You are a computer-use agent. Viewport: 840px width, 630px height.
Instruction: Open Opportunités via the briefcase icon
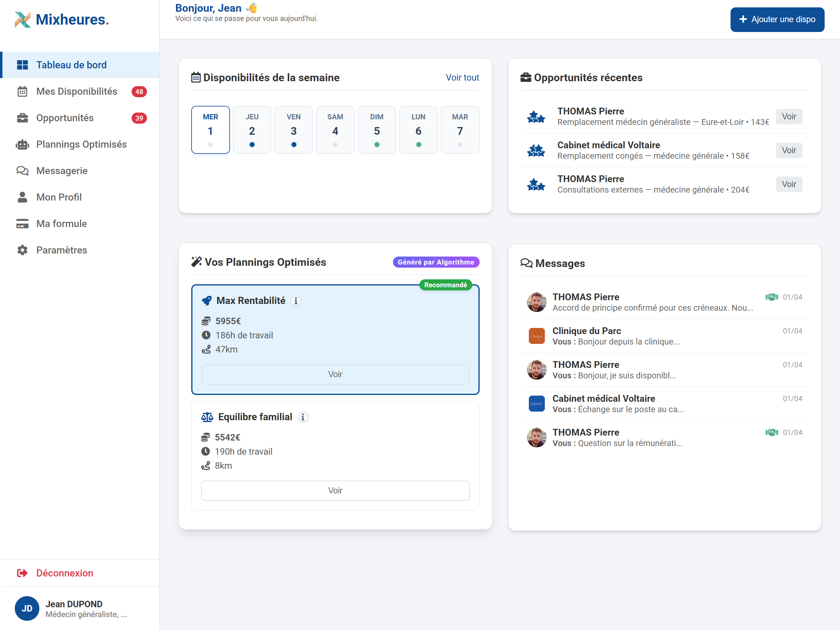23,118
